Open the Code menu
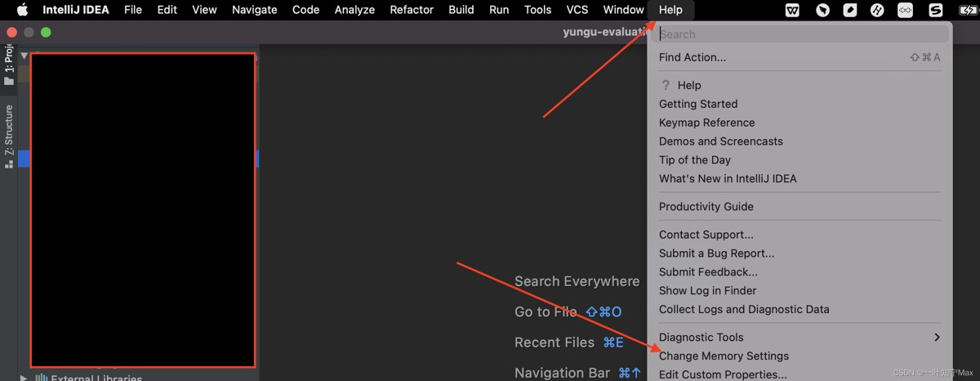This screenshot has width=980, height=381. point(305,10)
